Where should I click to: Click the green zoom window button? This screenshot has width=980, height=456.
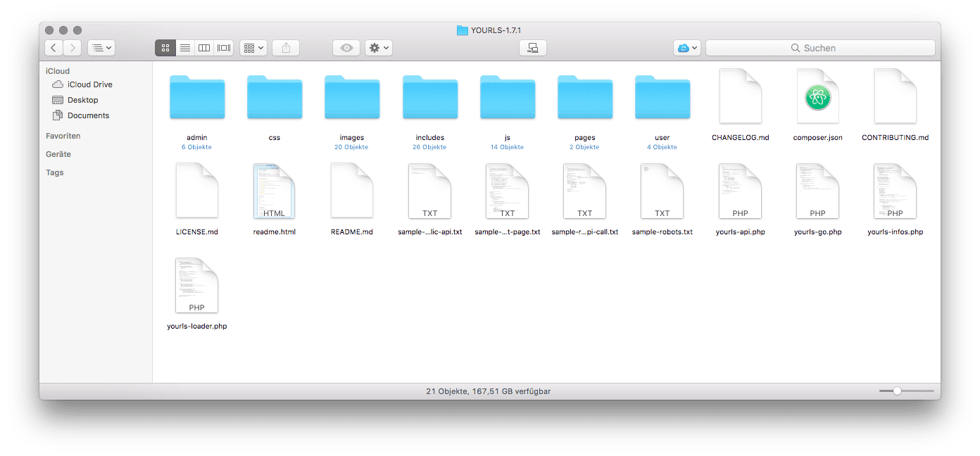click(77, 30)
